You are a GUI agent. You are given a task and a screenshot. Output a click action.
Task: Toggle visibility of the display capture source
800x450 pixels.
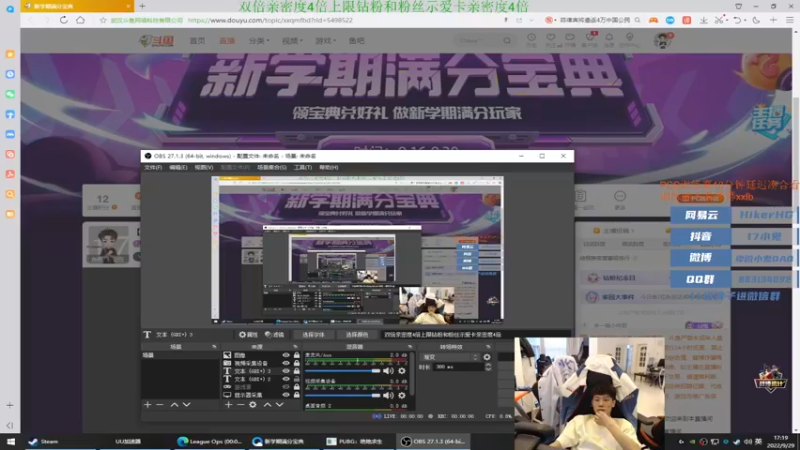pos(286,395)
